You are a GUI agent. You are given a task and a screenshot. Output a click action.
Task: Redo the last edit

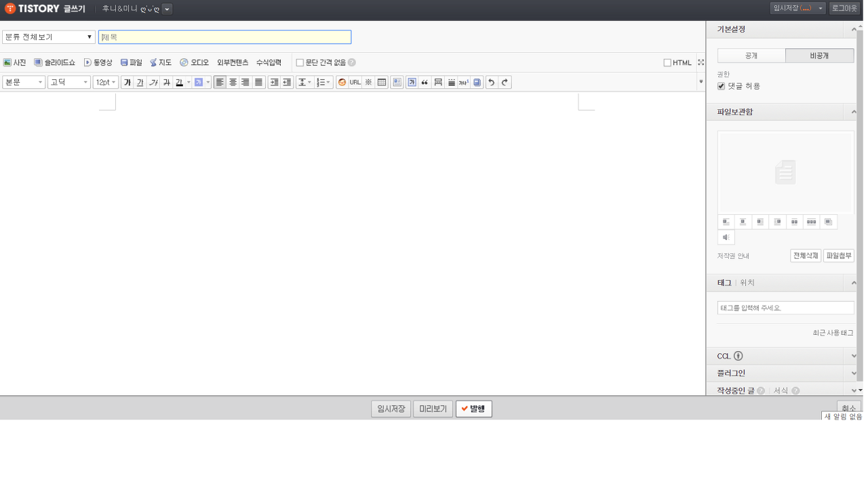tap(505, 83)
